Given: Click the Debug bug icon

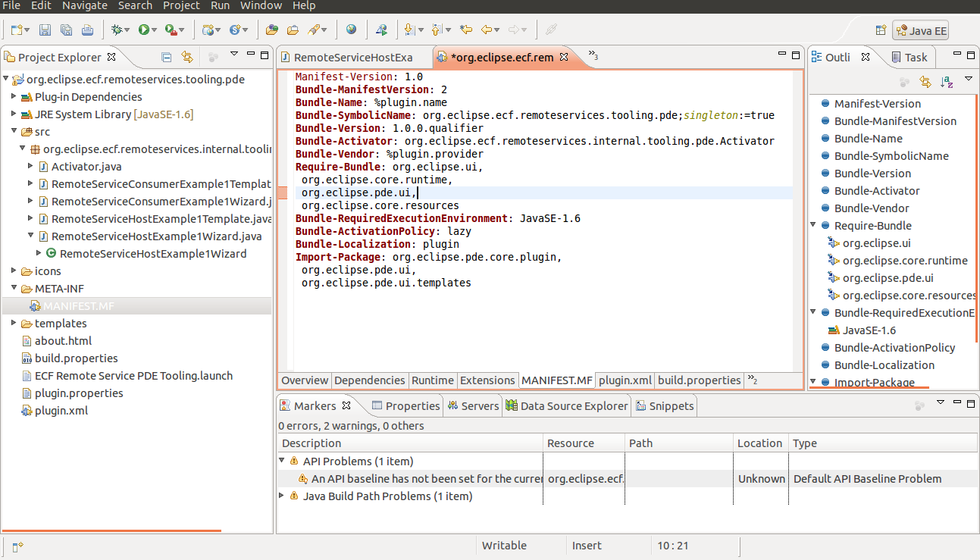Looking at the screenshot, I should pos(117,30).
